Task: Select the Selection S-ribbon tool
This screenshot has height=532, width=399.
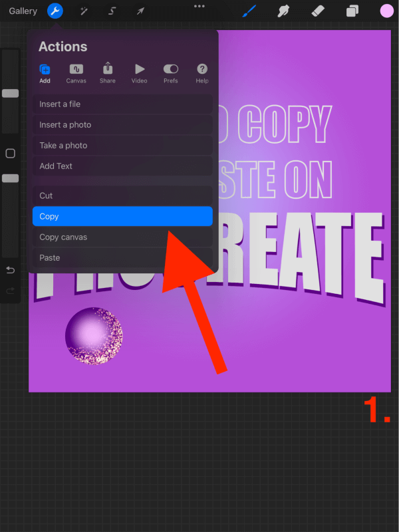Action: click(x=112, y=11)
